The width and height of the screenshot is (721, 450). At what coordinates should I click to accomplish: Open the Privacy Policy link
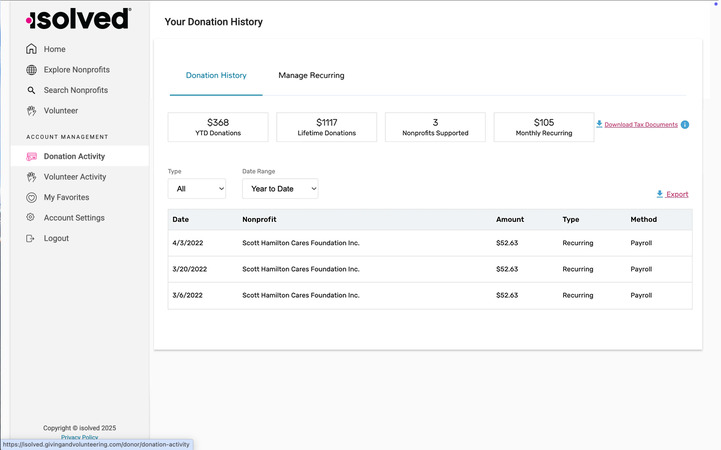80,437
